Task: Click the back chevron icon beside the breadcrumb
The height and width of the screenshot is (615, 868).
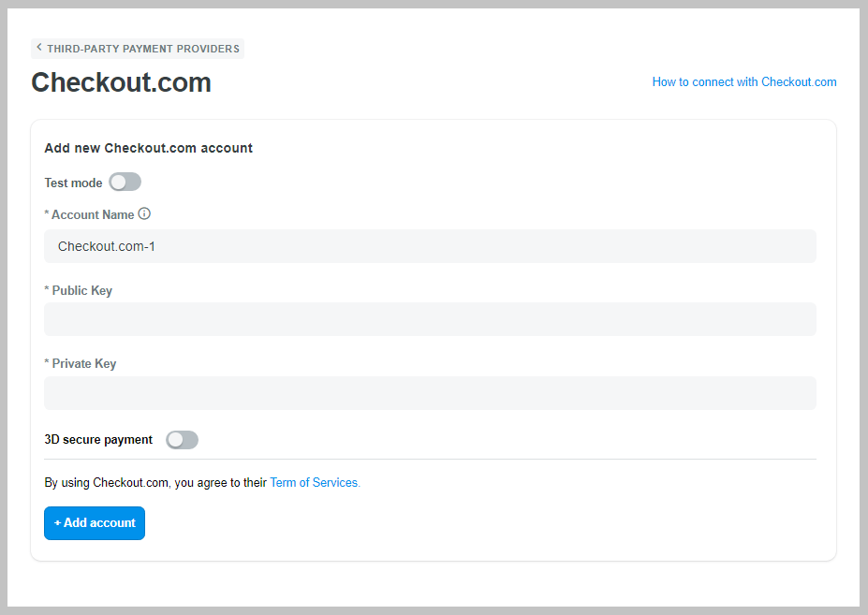Action: (38, 48)
